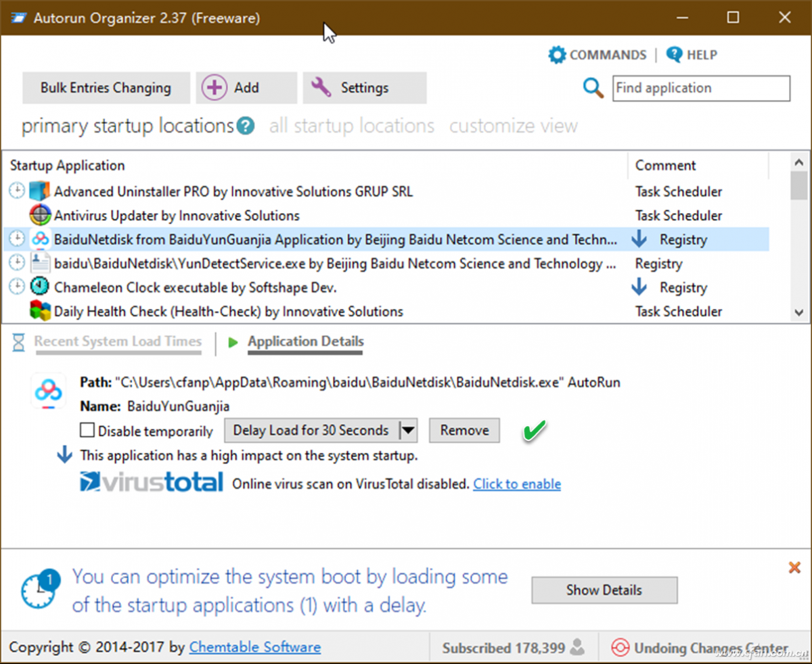Click the HELP question-mark icon
Image resolution: width=812 pixels, height=664 pixels.
click(x=674, y=55)
